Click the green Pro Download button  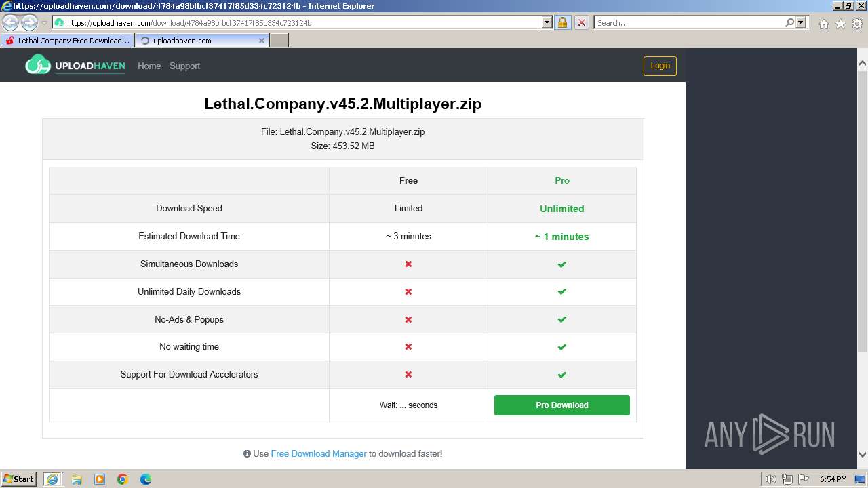point(562,405)
